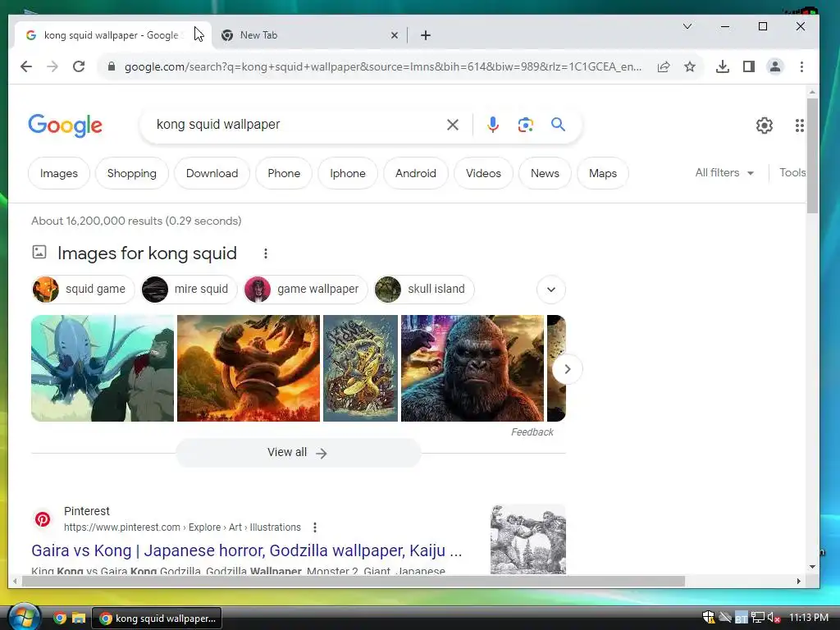Screen dimensions: 840x630
Task: Open the Maps filter
Action: 603,173
